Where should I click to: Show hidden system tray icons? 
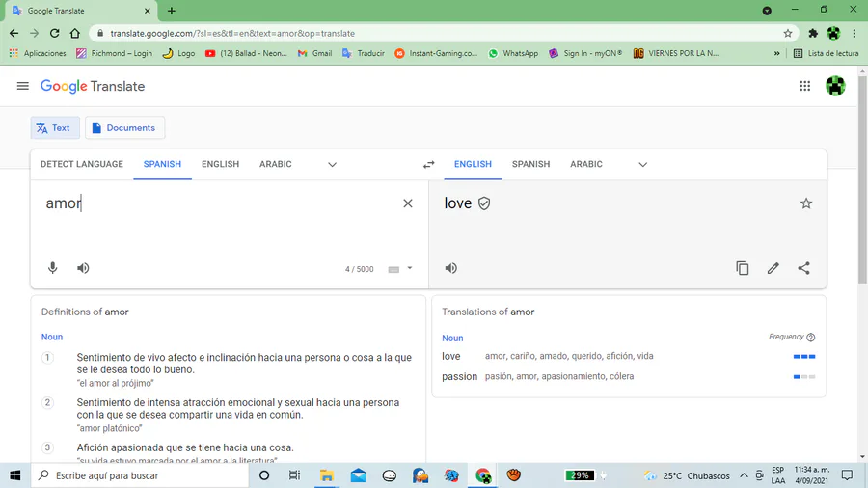744,475
